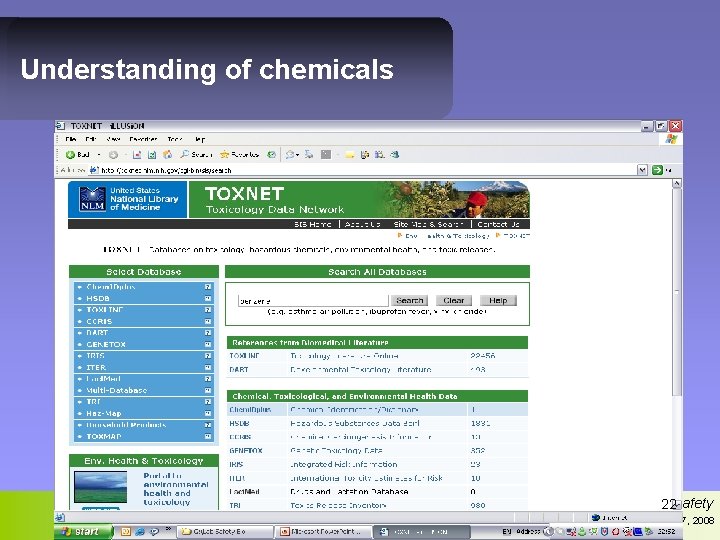Click the yellow folder toolbar icon
Screen dimensions: 720x540
(x=350, y=155)
